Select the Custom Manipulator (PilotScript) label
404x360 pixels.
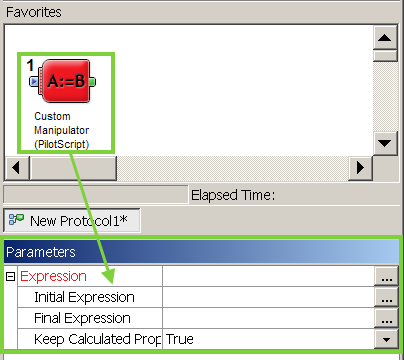[x=62, y=130]
